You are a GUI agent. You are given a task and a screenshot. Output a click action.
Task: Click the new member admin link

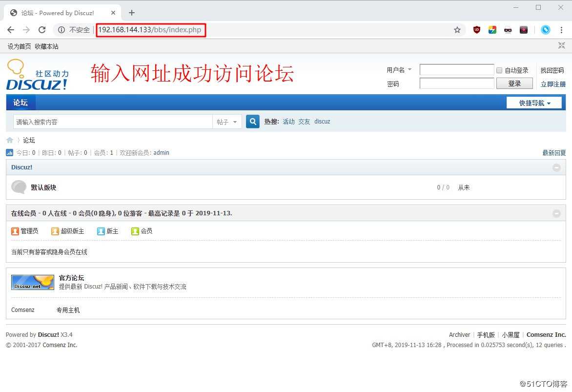(x=161, y=153)
